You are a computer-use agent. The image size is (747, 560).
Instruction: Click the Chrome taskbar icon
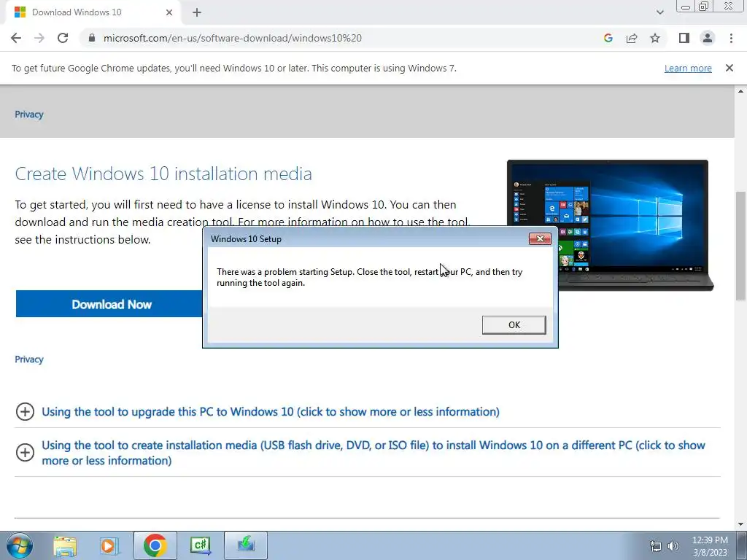click(x=155, y=545)
